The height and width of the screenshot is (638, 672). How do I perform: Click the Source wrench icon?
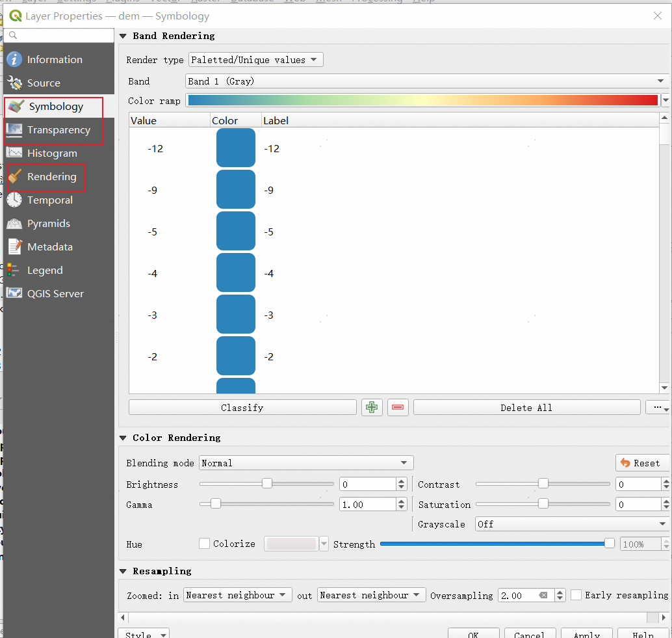tap(14, 83)
